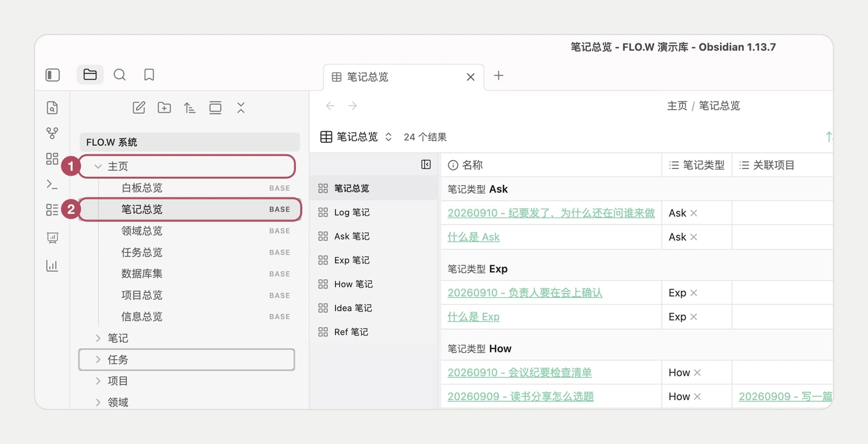Open the file explorer folder icon

coord(90,75)
